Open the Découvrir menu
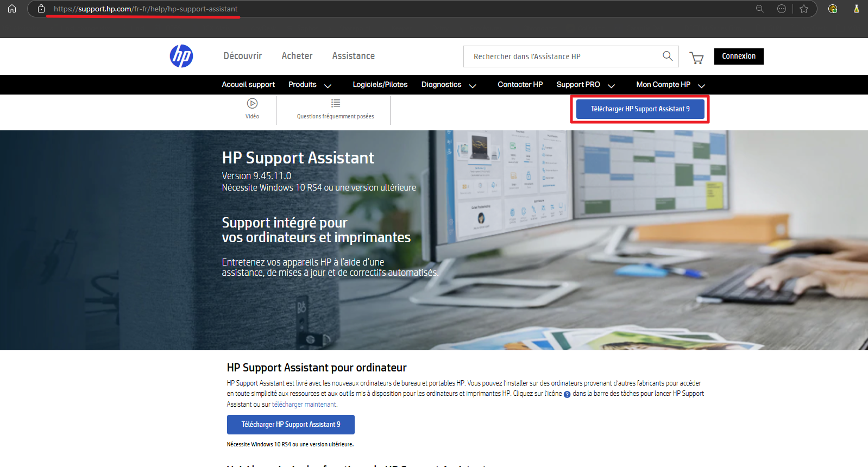Screen dimensions: 868x467 point(243,56)
